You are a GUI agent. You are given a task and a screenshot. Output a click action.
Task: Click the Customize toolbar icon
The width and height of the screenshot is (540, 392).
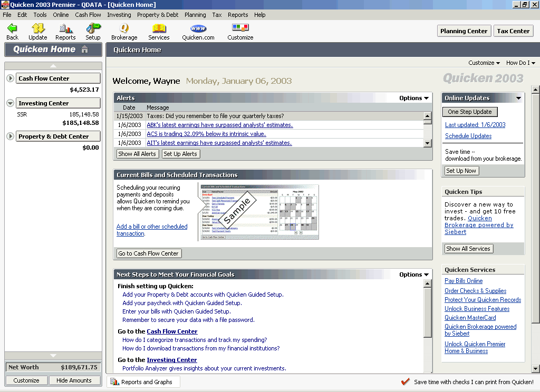click(x=240, y=27)
